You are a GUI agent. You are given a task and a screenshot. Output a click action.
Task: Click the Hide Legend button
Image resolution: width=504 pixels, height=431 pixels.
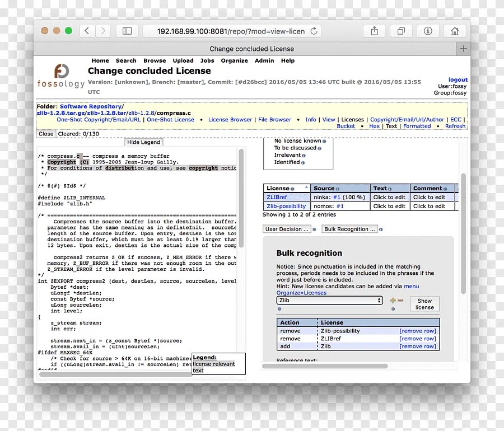144,142
